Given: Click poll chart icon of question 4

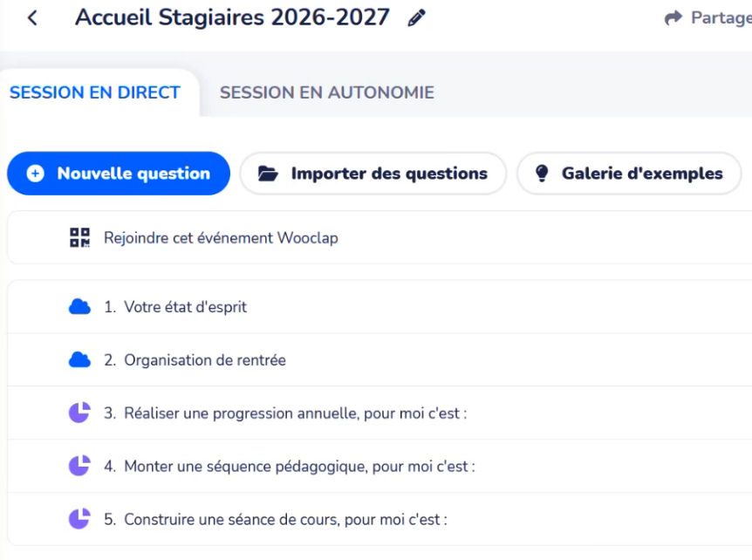Looking at the screenshot, I should point(79,466).
